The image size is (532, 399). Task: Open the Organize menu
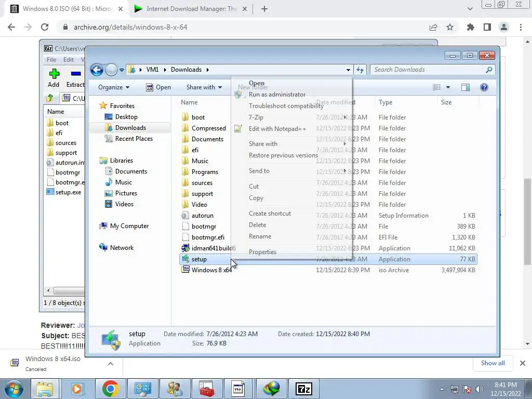point(114,87)
